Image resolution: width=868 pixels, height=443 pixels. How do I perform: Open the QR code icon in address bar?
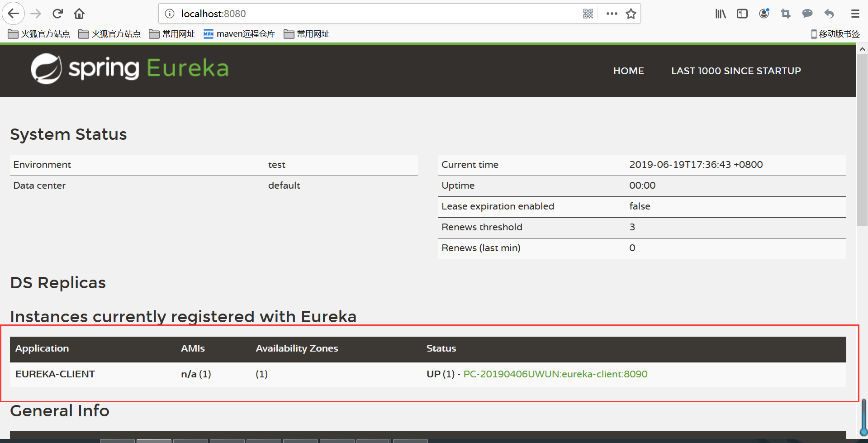point(588,14)
